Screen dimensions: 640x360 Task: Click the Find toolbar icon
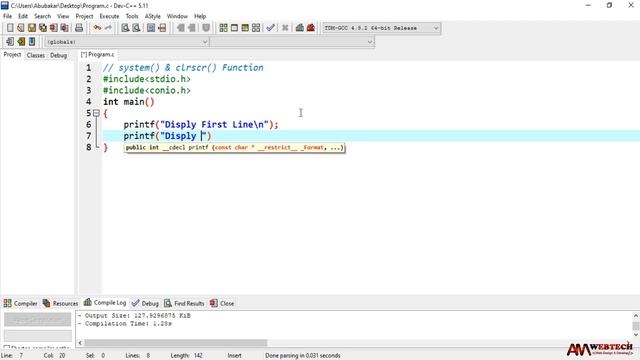[125, 28]
